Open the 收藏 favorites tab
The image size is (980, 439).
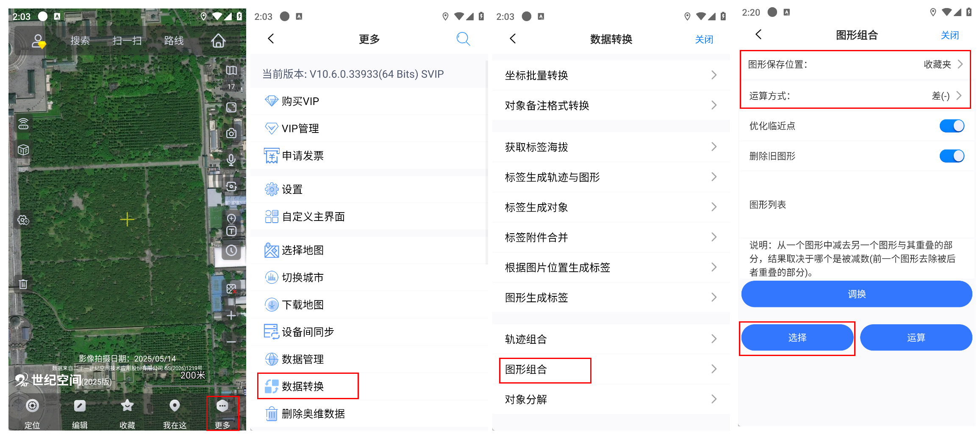pos(127,413)
